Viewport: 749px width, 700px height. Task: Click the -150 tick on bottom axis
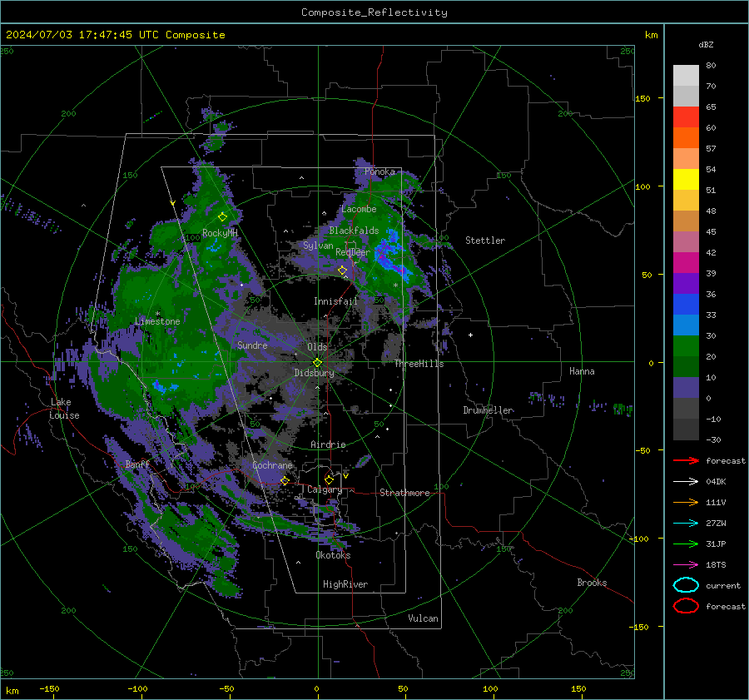(49, 688)
